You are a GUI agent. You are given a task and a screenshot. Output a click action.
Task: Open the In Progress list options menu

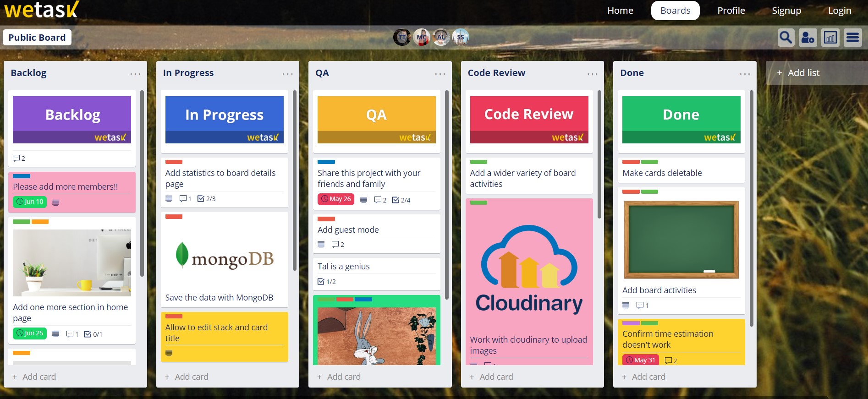point(287,73)
